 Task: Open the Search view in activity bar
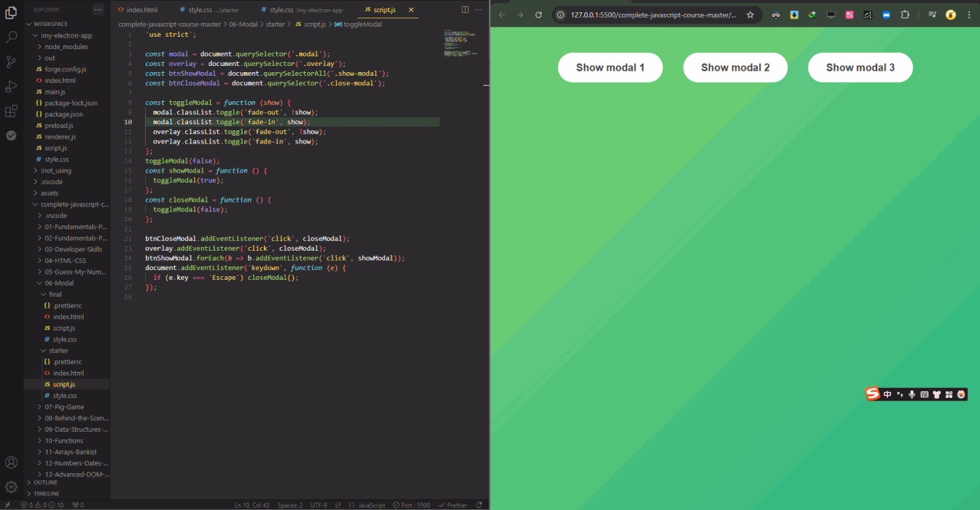[12, 36]
